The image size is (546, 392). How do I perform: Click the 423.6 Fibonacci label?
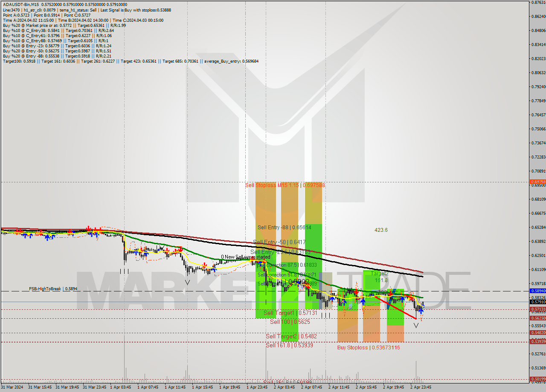pyautogui.click(x=381, y=230)
